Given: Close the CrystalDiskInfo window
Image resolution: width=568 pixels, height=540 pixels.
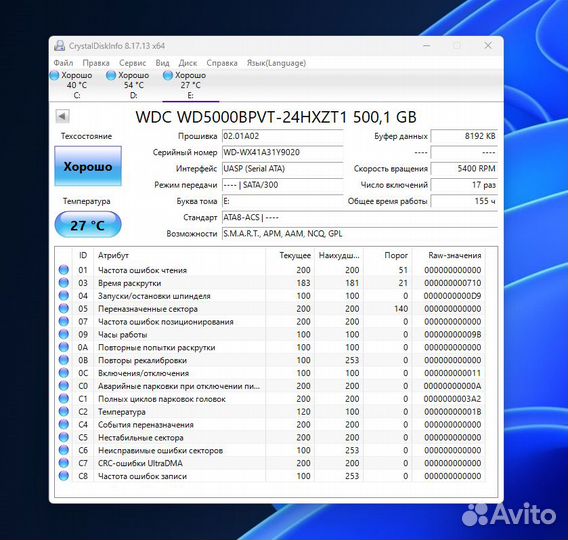Looking at the screenshot, I should coord(488,45).
